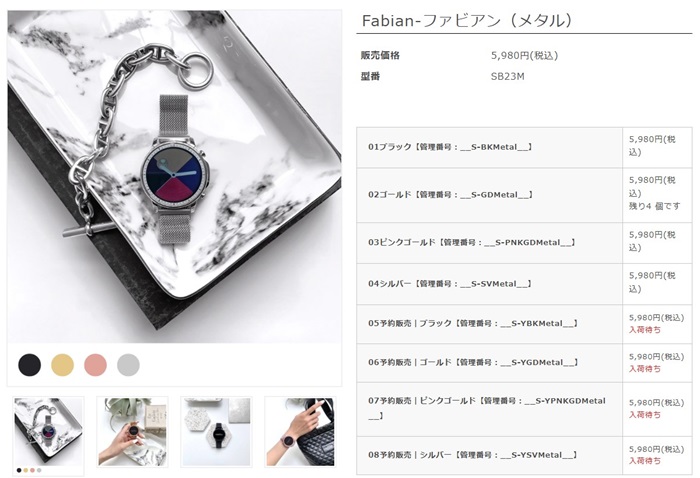Open the wrist with handbag thumbnail
The width and height of the screenshot is (700, 478).
pos(300,432)
